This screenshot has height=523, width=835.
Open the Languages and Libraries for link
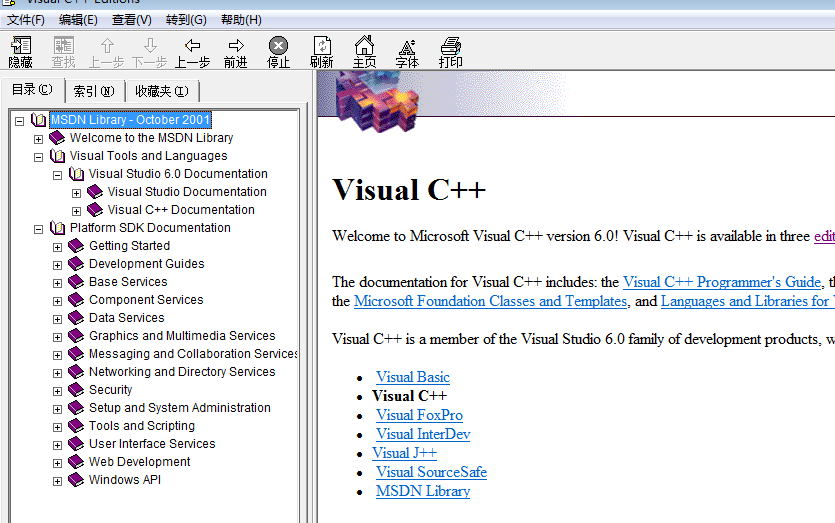click(748, 301)
